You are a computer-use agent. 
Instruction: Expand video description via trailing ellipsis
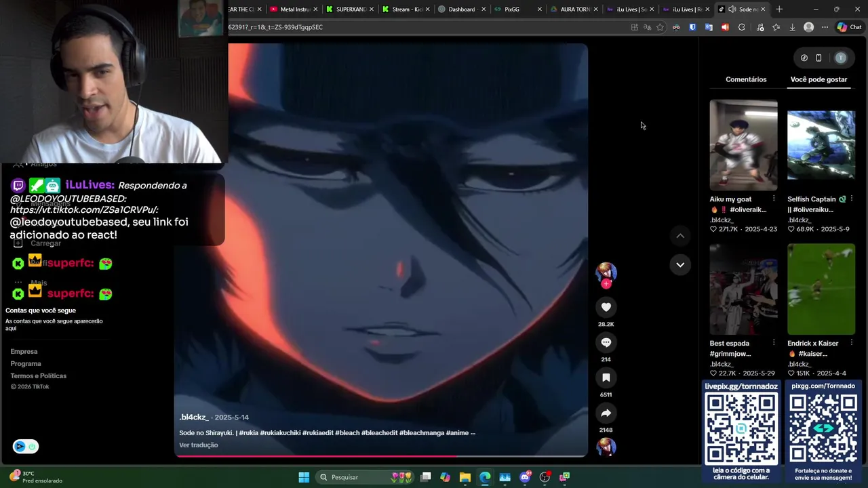(x=472, y=433)
